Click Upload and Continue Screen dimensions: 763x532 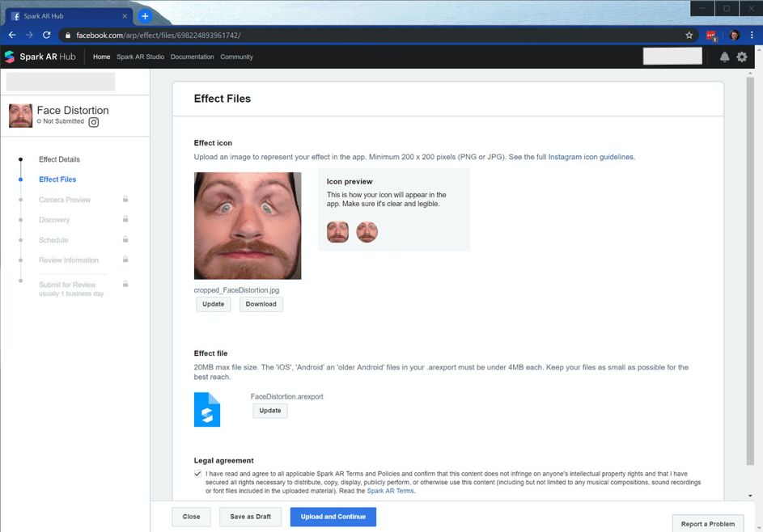333,517
